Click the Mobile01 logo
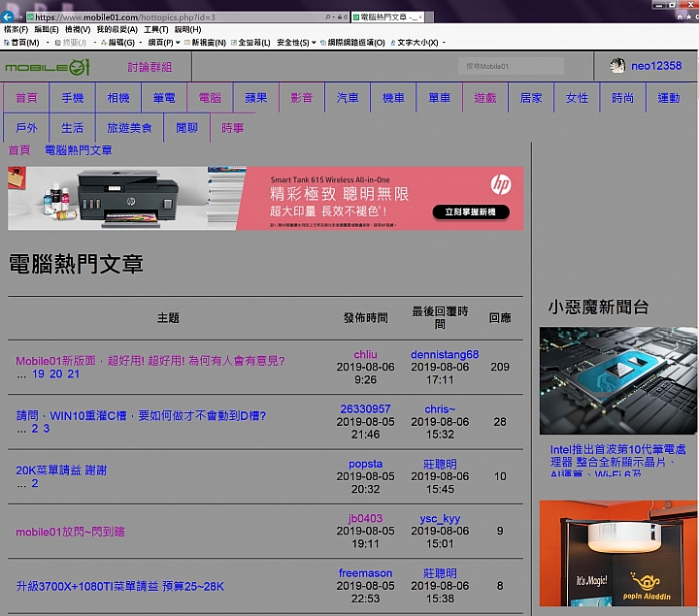The height and width of the screenshot is (616, 699). tap(48, 67)
